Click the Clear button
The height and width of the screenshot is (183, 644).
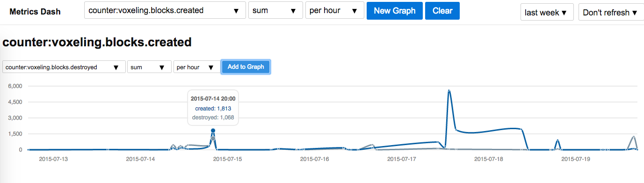442,11
